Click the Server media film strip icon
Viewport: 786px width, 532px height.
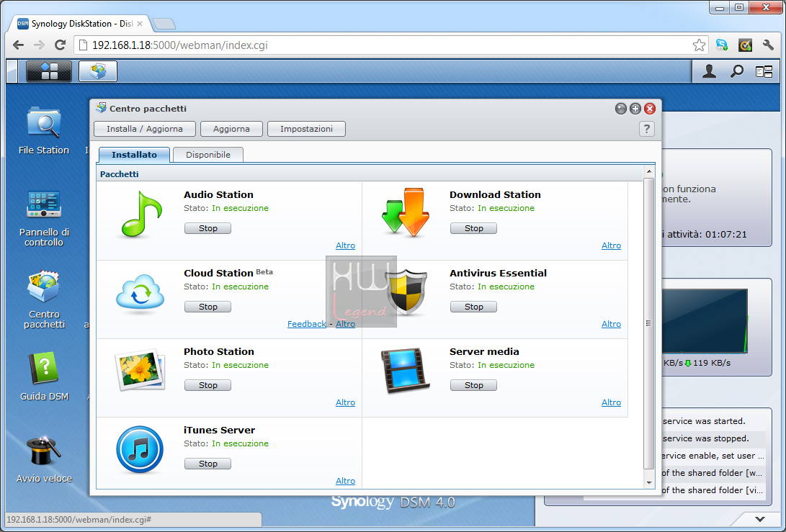click(x=405, y=371)
